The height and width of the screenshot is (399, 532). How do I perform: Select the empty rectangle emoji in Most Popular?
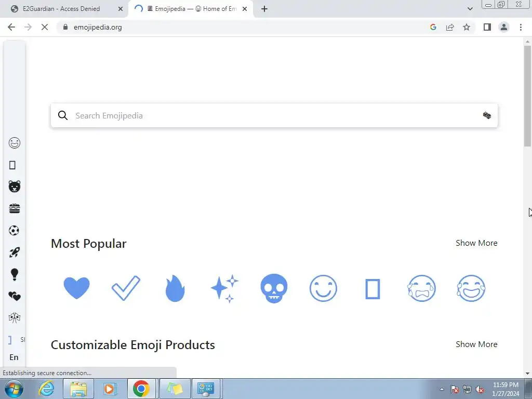[x=373, y=289]
